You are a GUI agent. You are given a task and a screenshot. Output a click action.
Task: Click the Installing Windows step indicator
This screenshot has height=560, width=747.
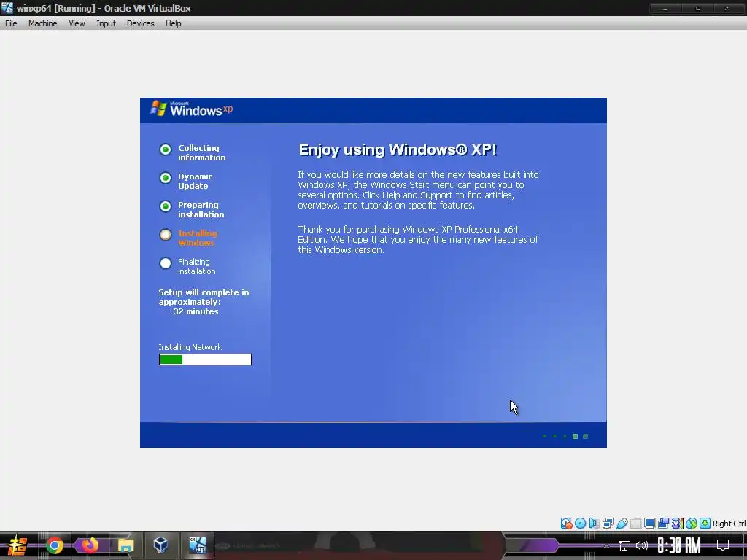click(166, 235)
